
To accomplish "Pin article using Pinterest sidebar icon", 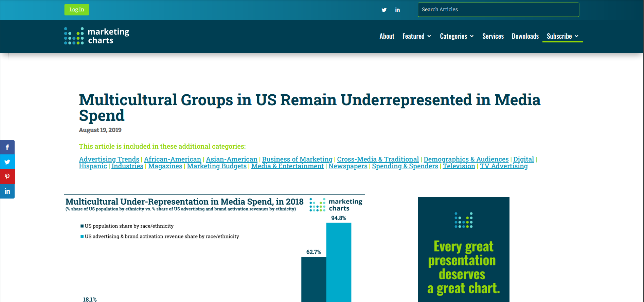I will 7,177.
